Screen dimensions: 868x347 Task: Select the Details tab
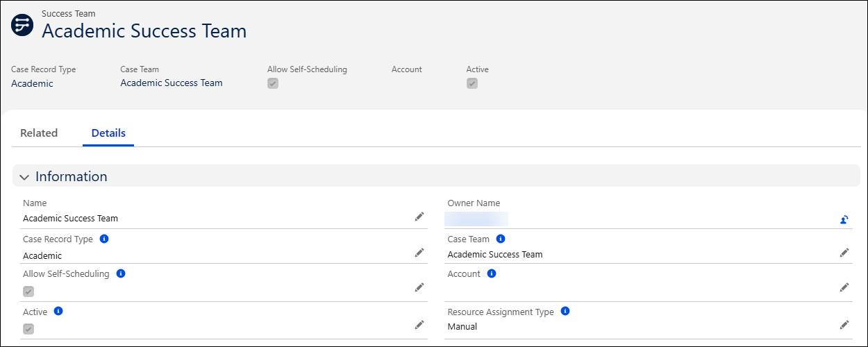click(x=108, y=133)
